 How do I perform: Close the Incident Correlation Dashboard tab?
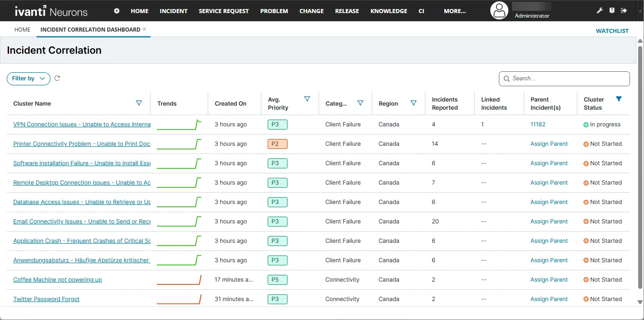coord(144,29)
